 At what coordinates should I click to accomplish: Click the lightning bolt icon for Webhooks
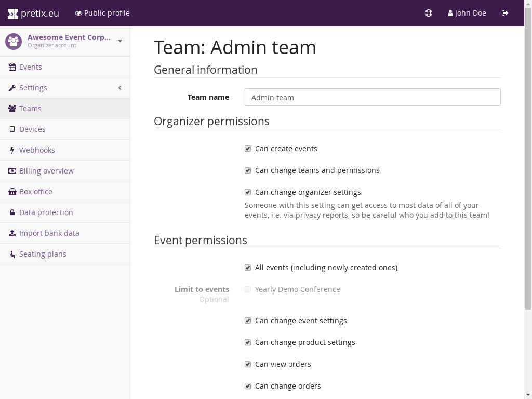pos(12,150)
